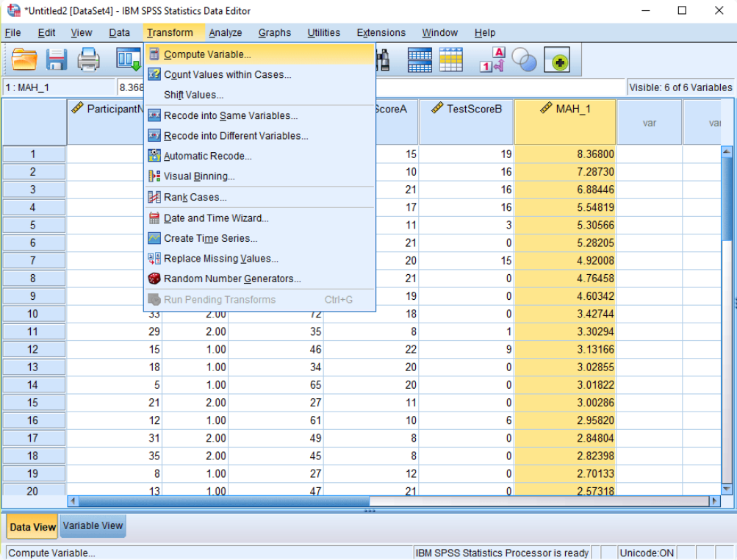This screenshot has width=737, height=560.
Task: Click MAH_1 cell value 3.13166
Action: [x=565, y=349]
